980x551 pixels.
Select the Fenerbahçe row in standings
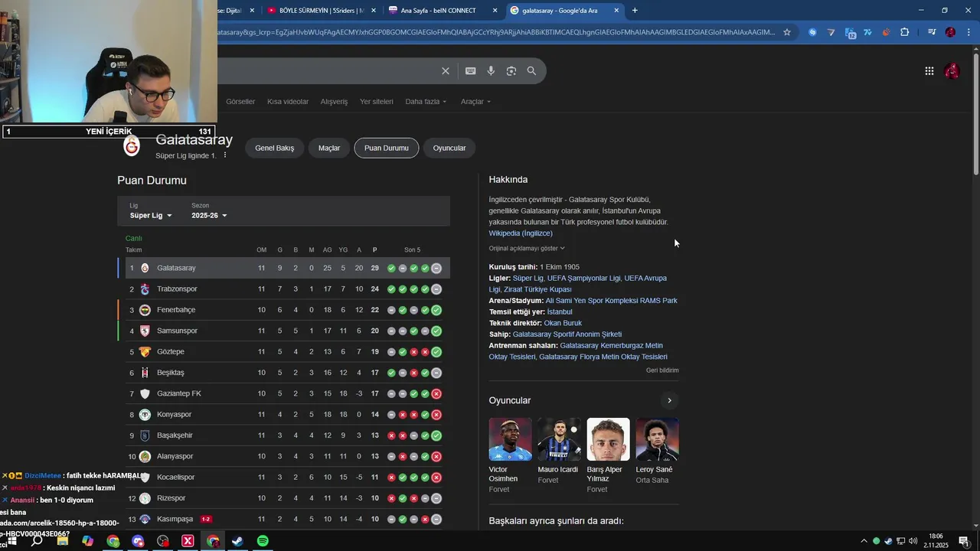[283, 310]
